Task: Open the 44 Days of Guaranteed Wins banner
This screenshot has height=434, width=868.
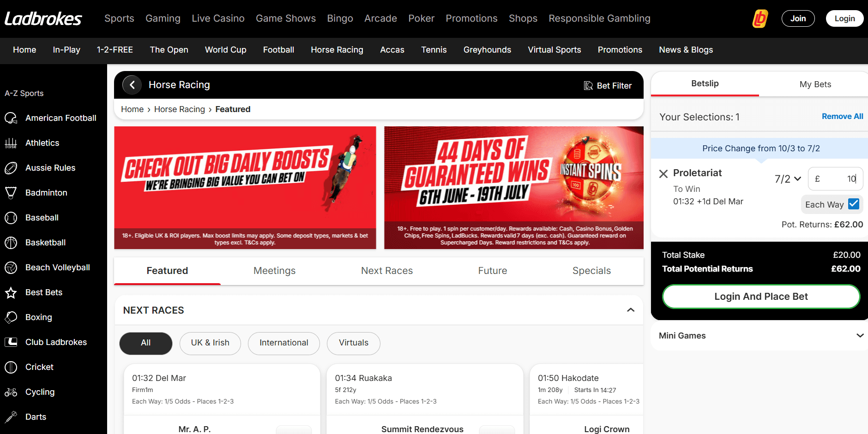Action: tap(514, 188)
